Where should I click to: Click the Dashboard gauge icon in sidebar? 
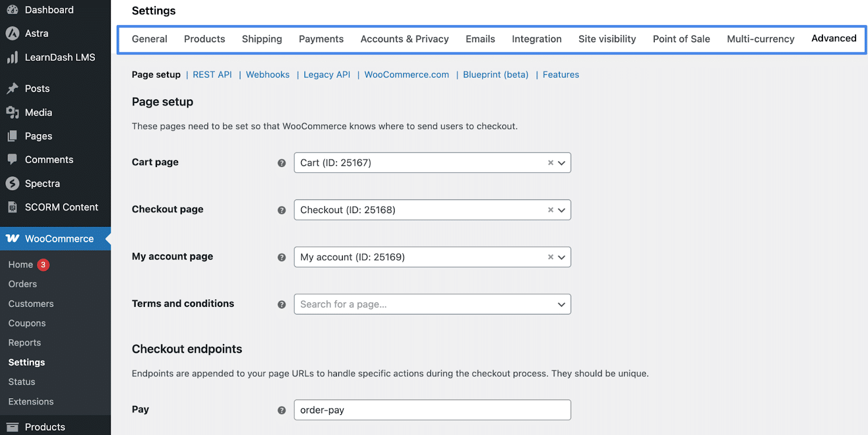pos(12,10)
